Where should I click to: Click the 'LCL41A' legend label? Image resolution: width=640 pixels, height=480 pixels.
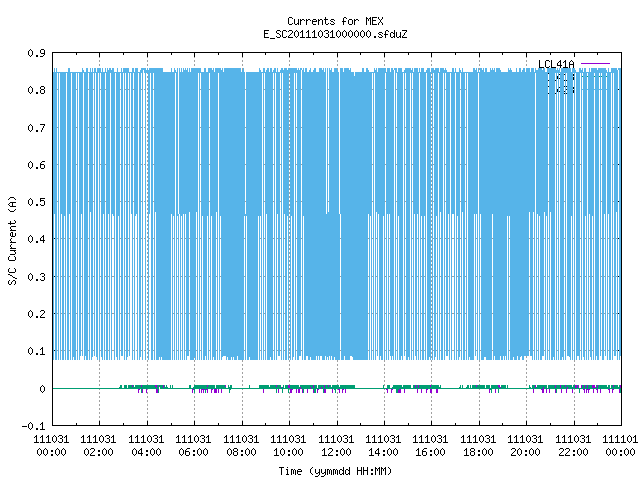point(556,64)
